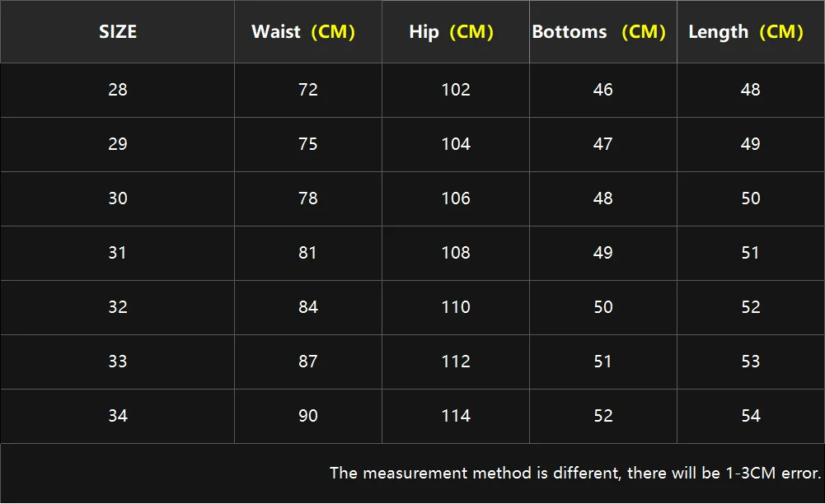Click the SIZE column header
Screen dimensions: 825x504
tap(118, 31)
